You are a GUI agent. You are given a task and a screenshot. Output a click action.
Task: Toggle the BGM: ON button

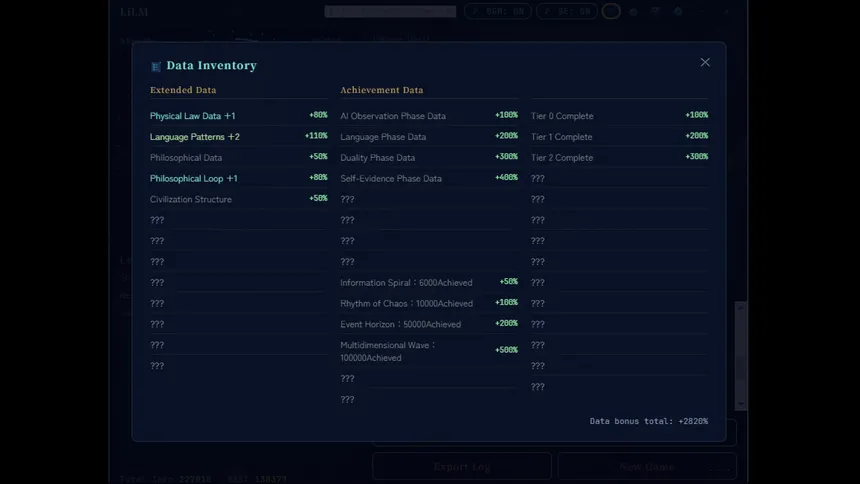tap(498, 11)
